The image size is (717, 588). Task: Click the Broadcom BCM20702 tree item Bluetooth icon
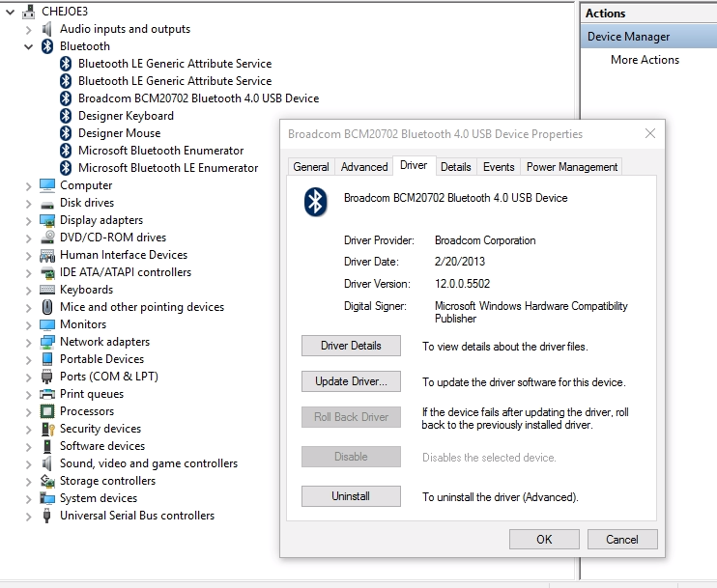[x=66, y=98]
